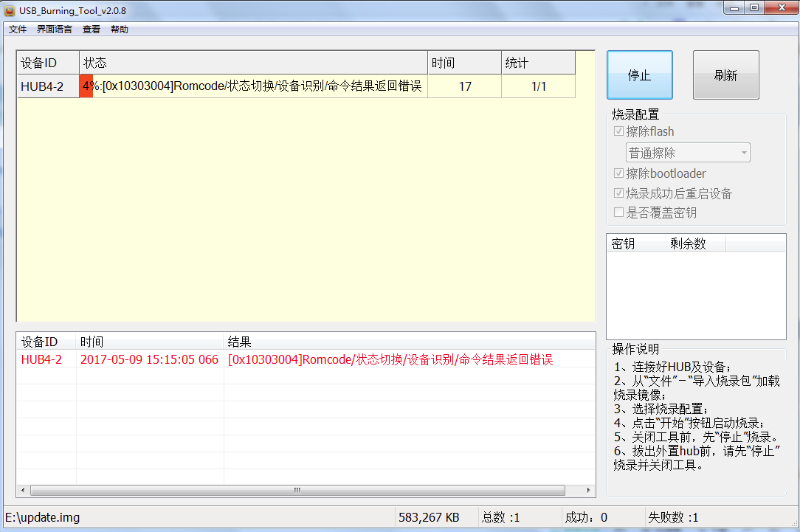Open the 查看 menu

coord(92,30)
